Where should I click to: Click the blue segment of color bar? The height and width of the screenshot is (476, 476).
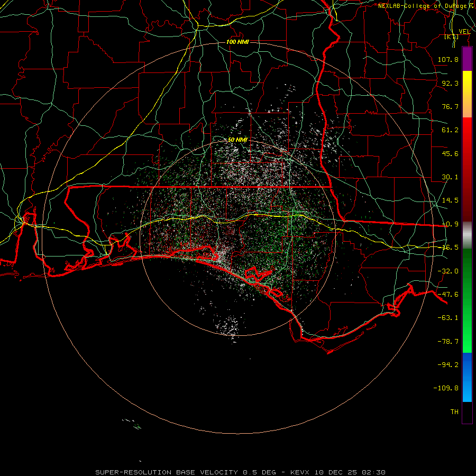coord(467,377)
